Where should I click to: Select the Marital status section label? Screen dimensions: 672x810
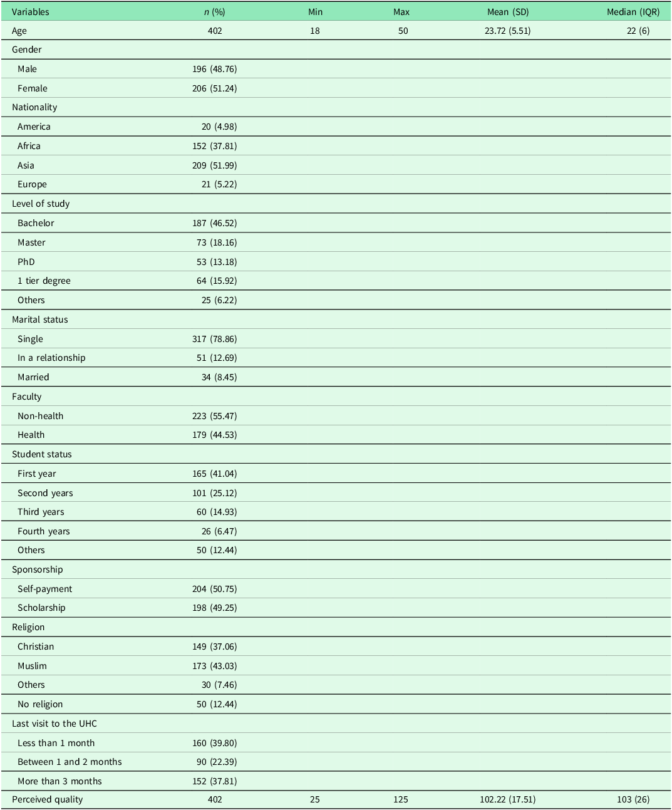pyautogui.click(x=39, y=319)
